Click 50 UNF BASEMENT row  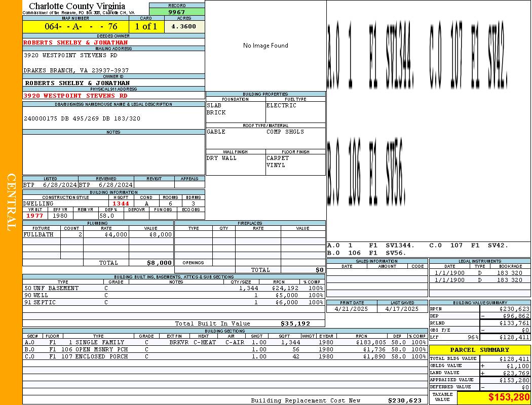coord(174,289)
